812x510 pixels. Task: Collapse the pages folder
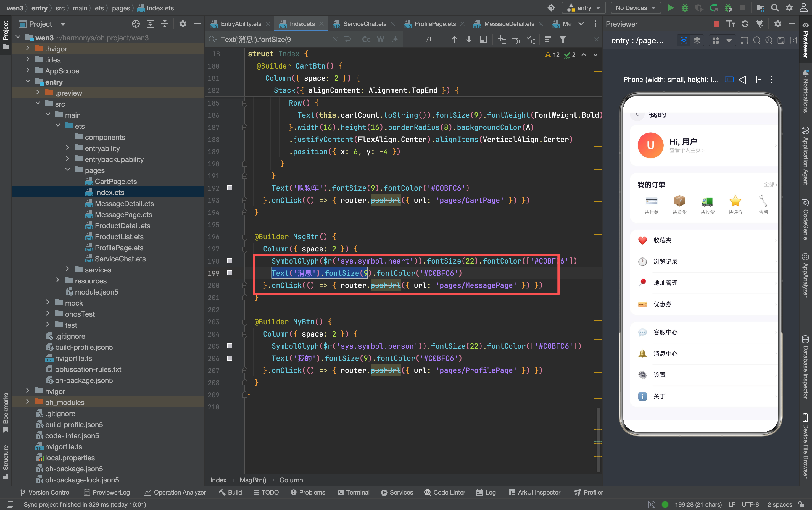pos(67,170)
